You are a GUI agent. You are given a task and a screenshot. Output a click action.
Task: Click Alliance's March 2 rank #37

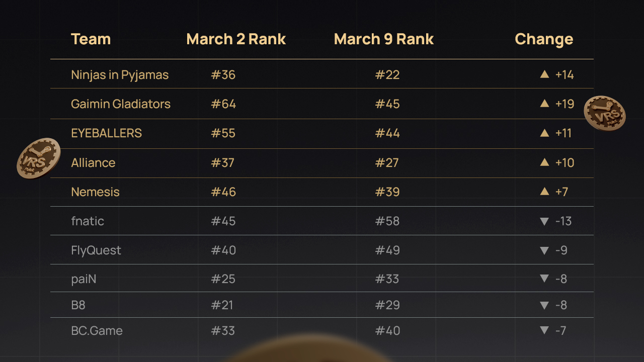[x=223, y=163]
